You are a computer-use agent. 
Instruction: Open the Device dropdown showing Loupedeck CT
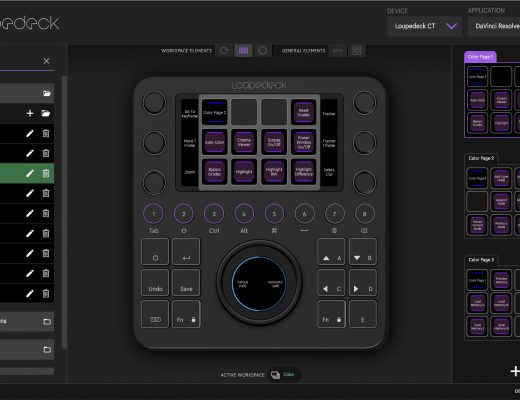[424, 26]
